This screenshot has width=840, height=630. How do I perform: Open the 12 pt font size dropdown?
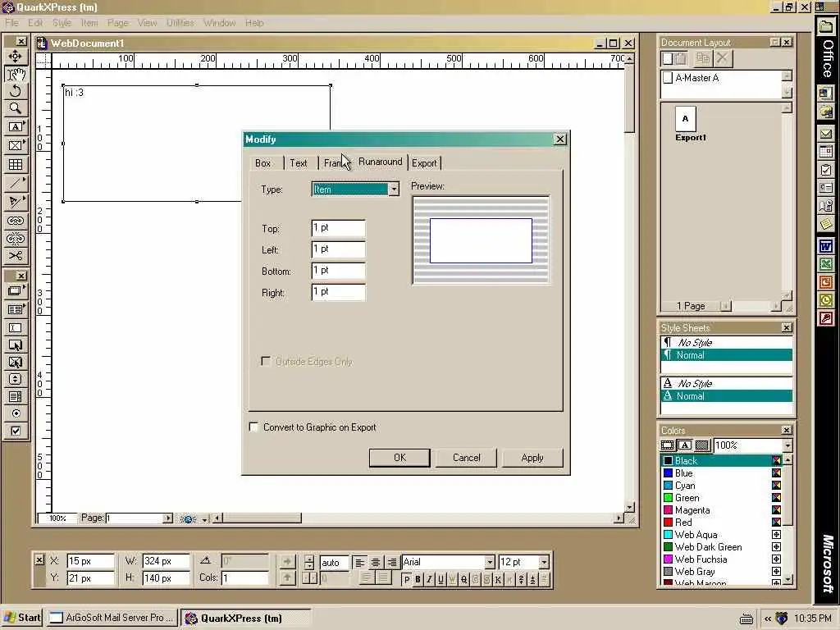coord(544,562)
